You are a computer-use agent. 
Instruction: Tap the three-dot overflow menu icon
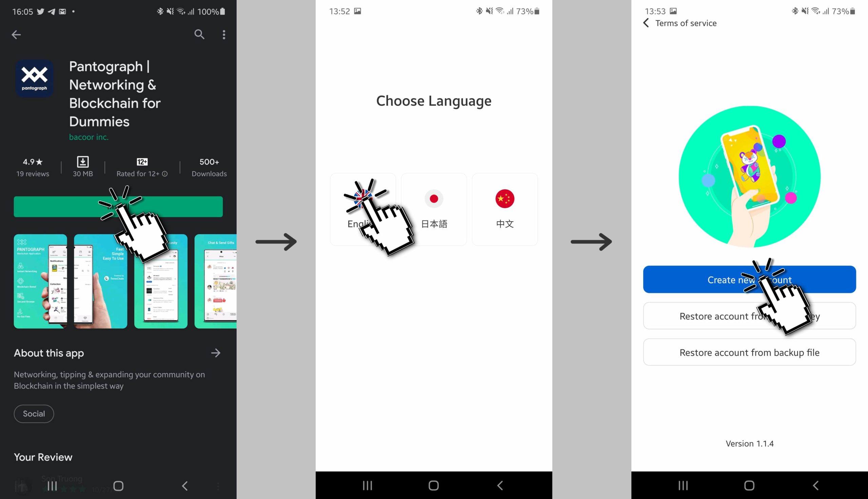224,35
